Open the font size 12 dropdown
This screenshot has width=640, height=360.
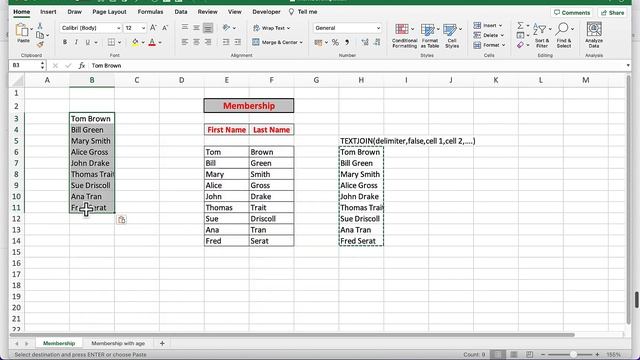tap(143, 28)
